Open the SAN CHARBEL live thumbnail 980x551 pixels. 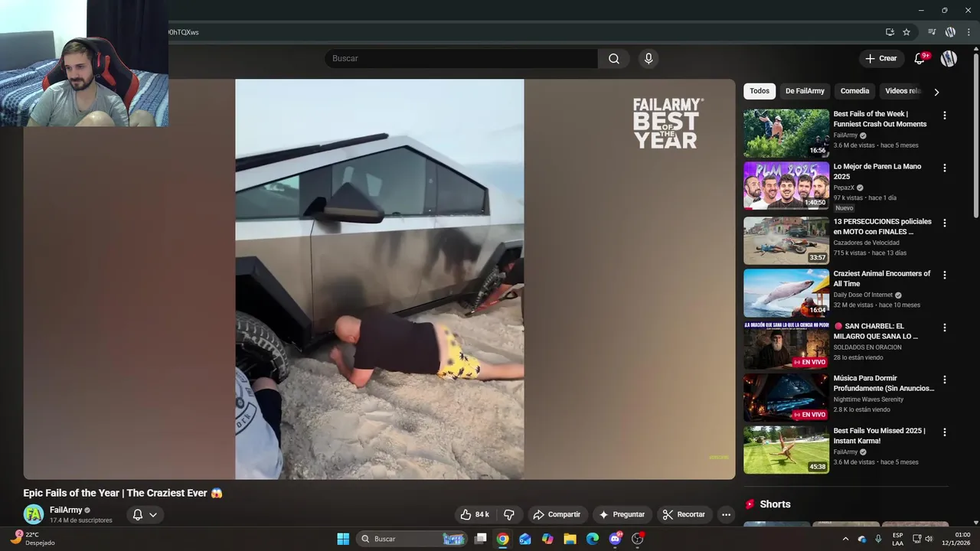coord(786,345)
